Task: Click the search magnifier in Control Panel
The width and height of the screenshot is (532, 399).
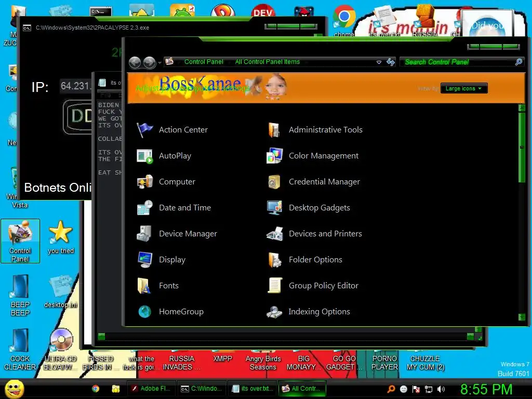Action: 518,62
